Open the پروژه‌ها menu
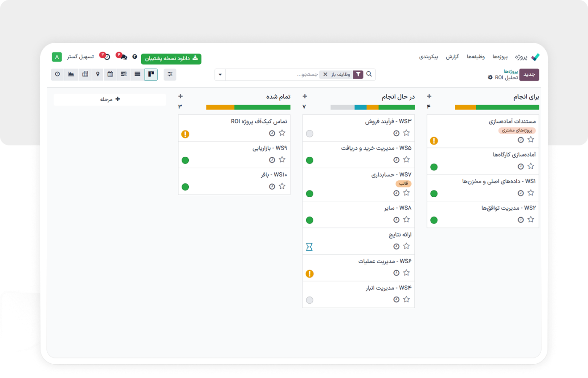The height and width of the screenshot is (378, 588). click(501, 57)
